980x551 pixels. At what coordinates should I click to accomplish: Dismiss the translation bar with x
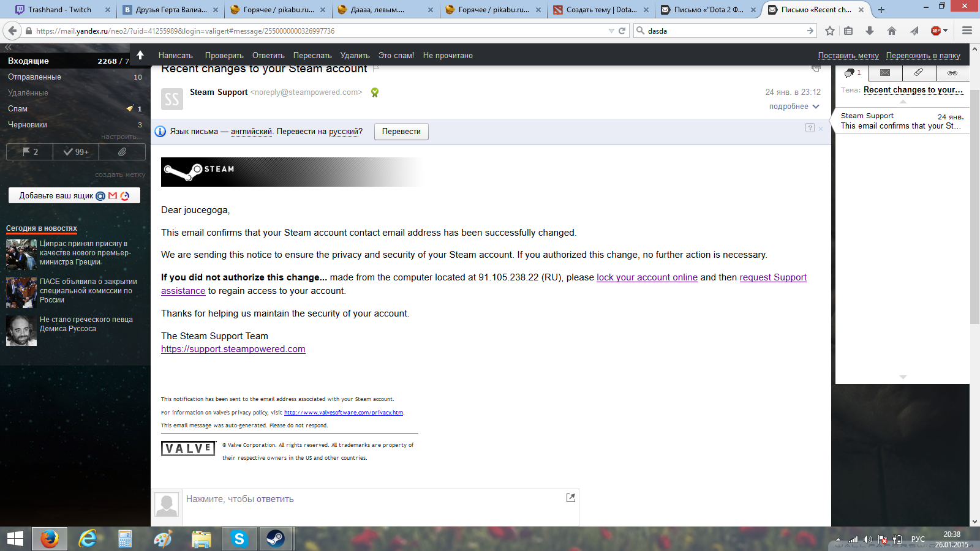click(x=821, y=129)
